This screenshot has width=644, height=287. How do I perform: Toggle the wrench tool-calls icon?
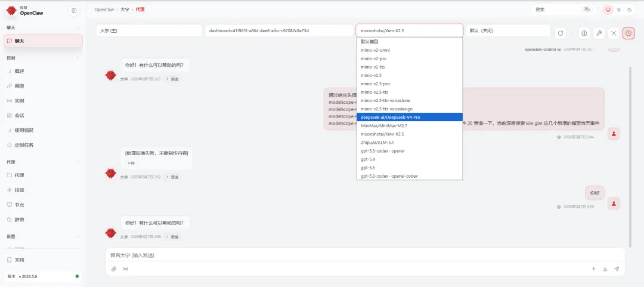pyautogui.click(x=599, y=33)
